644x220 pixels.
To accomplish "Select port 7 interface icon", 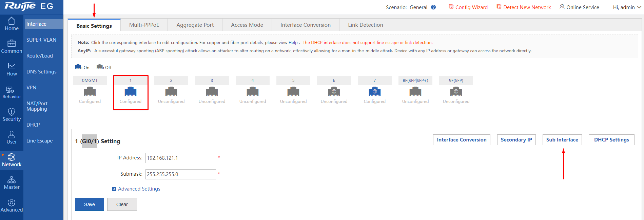I will coord(375,91).
